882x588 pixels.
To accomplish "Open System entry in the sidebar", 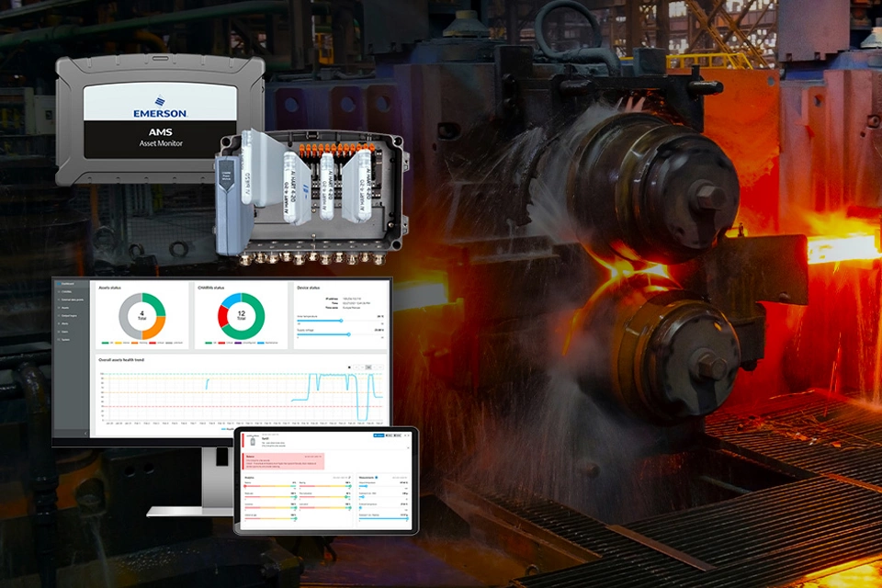I will click(67, 341).
